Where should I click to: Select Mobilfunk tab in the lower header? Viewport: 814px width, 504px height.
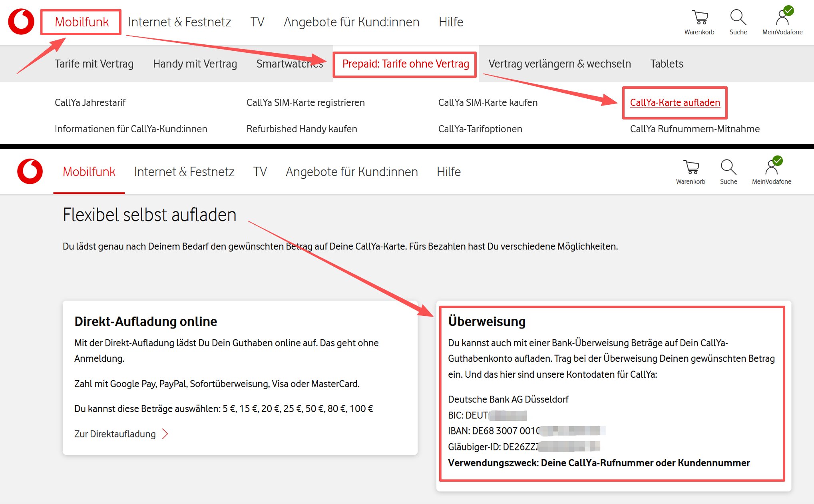click(89, 171)
